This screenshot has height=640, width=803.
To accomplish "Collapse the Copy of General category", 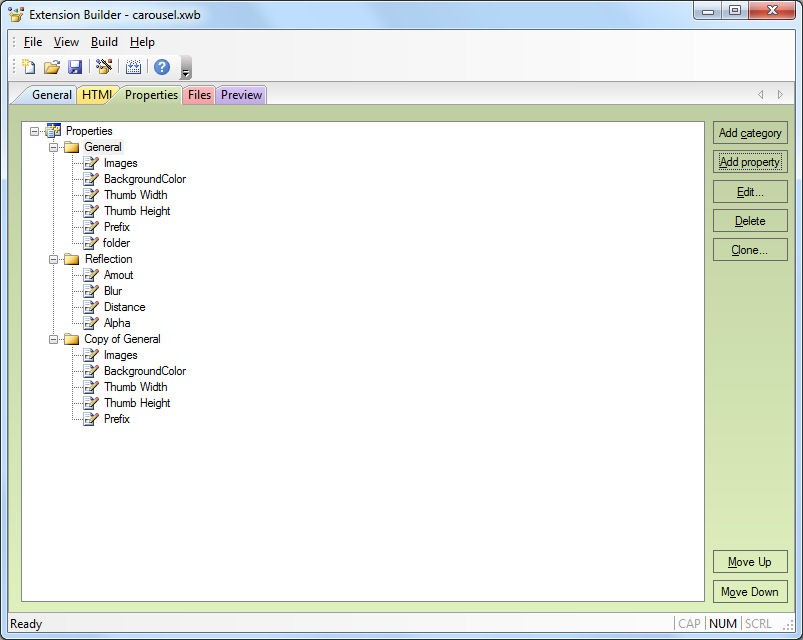I will [x=53, y=339].
